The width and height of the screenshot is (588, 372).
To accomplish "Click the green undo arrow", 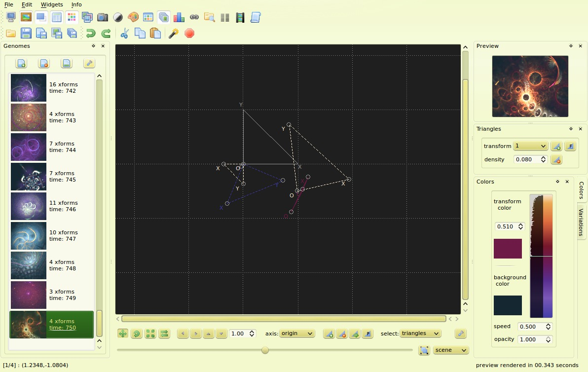I will coord(90,33).
